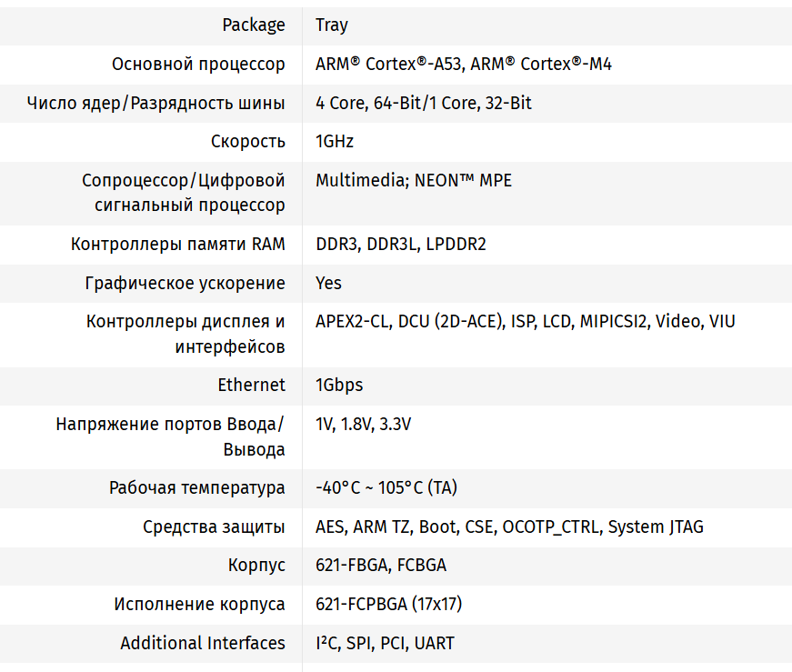Screen dimensions: 792x672
Task: Click the Ethernet row label
Action: click(x=251, y=386)
